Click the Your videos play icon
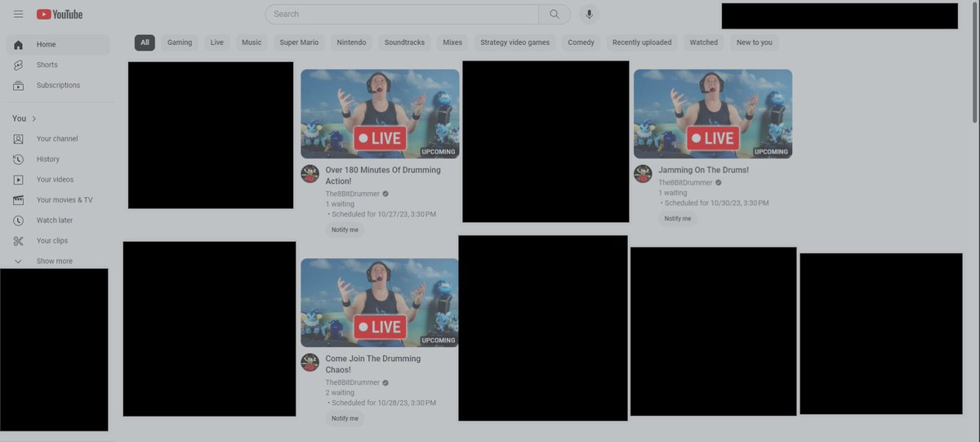980x442 pixels. coord(18,180)
